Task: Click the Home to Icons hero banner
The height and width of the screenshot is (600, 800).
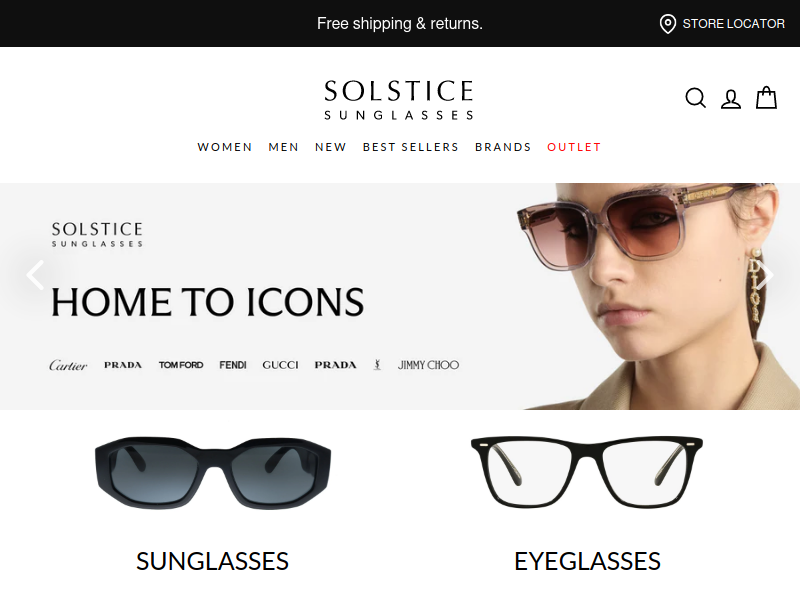Action: (x=400, y=296)
